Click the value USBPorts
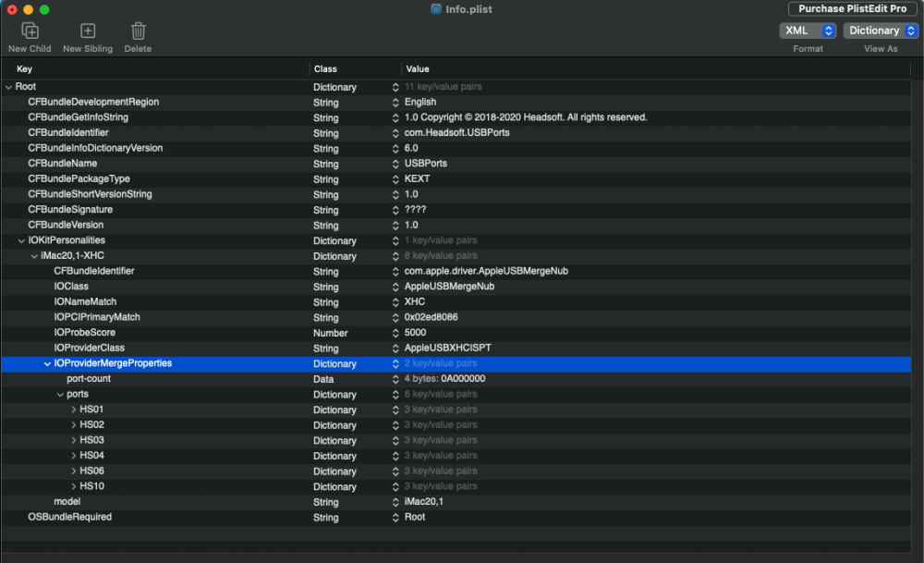Viewport: 924px width, 563px height. (x=425, y=164)
